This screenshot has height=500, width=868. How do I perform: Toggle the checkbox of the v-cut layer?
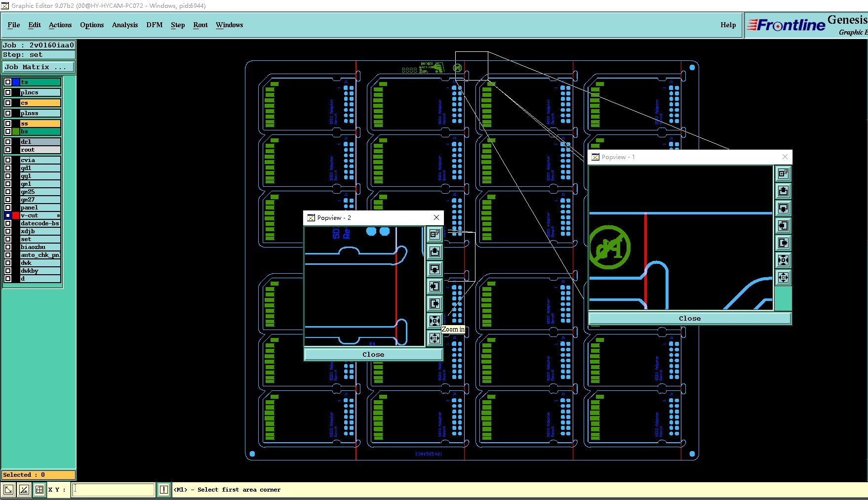click(x=8, y=215)
